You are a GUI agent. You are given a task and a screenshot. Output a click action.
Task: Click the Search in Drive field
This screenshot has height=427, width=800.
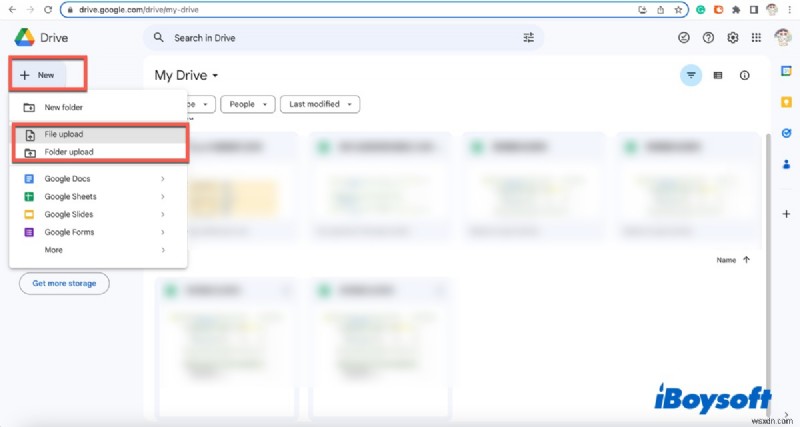343,38
